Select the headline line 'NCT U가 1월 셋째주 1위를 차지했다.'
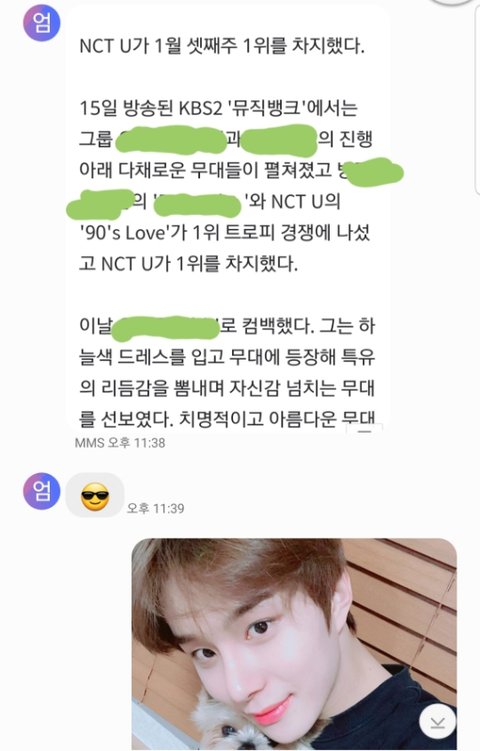This screenshot has height=751, width=480. [222, 46]
